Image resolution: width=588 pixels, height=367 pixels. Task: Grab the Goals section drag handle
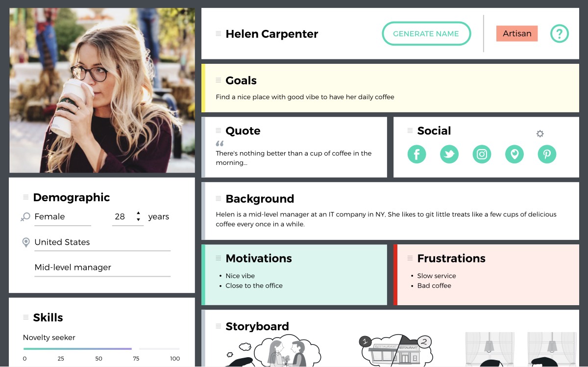(219, 80)
